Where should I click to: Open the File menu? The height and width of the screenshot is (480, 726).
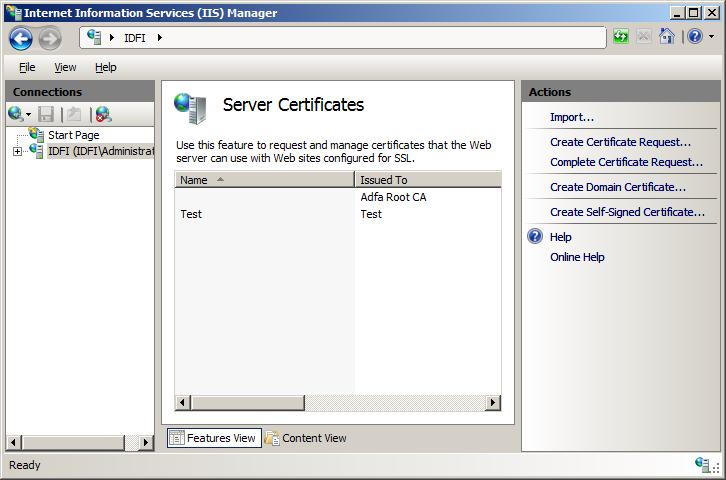pyautogui.click(x=27, y=67)
